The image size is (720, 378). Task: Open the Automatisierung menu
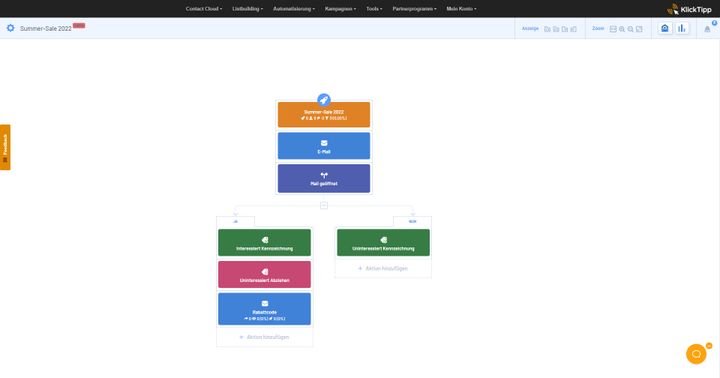[294, 9]
